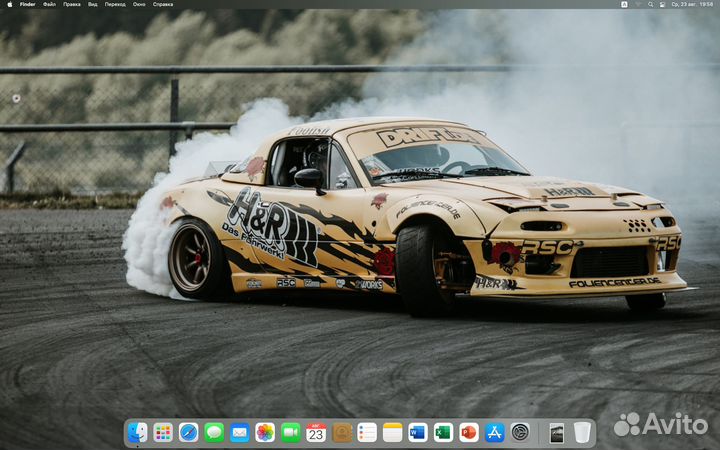The image size is (720, 450).
Task: Open Mail app in the Dock
Action: pos(240,433)
